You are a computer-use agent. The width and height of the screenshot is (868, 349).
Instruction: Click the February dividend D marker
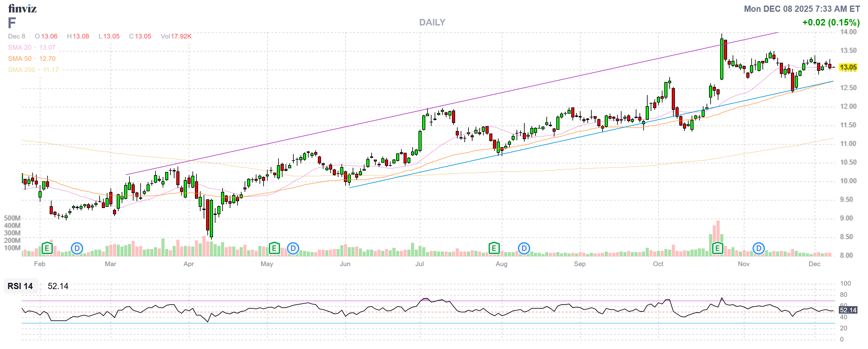pyautogui.click(x=77, y=249)
